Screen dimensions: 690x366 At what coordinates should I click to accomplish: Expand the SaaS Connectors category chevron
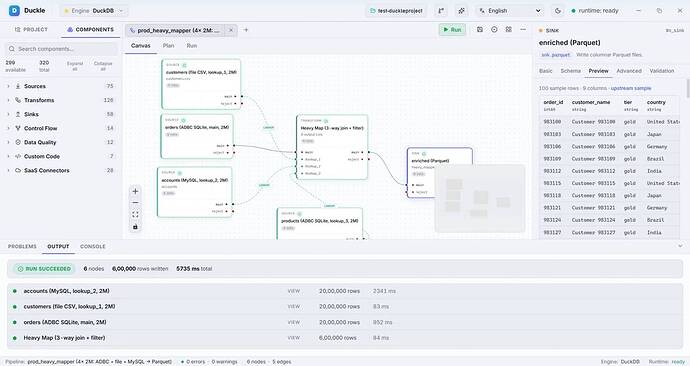8,170
